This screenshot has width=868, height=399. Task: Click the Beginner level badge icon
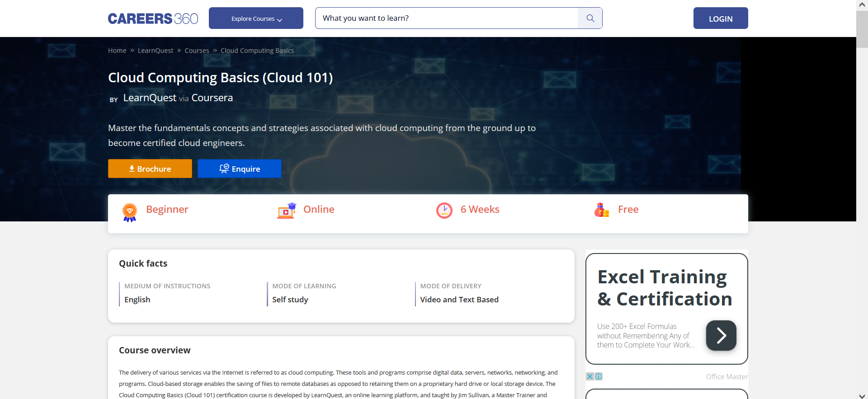tap(130, 212)
